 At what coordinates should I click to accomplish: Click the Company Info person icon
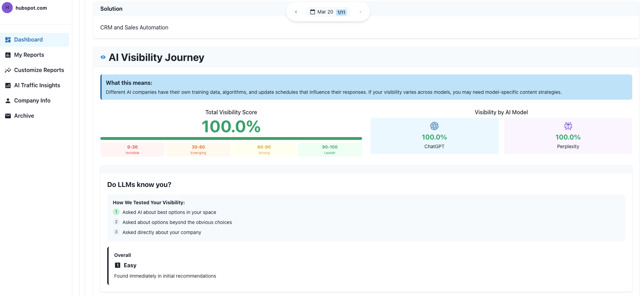pos(8,101)
